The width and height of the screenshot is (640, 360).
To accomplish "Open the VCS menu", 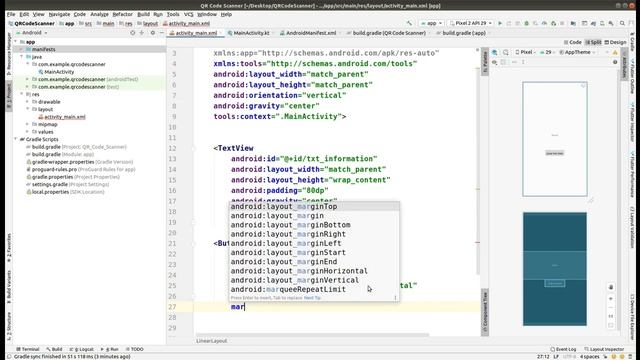I will point(189,14).
